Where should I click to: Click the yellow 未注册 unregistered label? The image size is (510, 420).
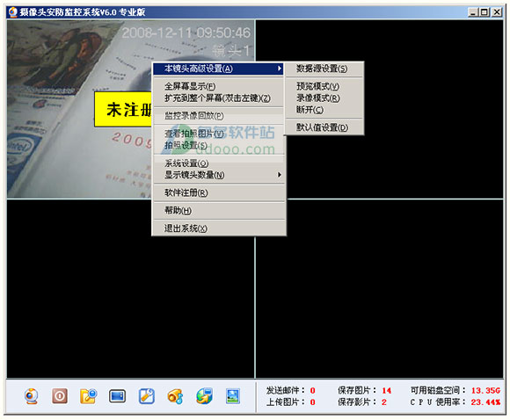point(123,109)
